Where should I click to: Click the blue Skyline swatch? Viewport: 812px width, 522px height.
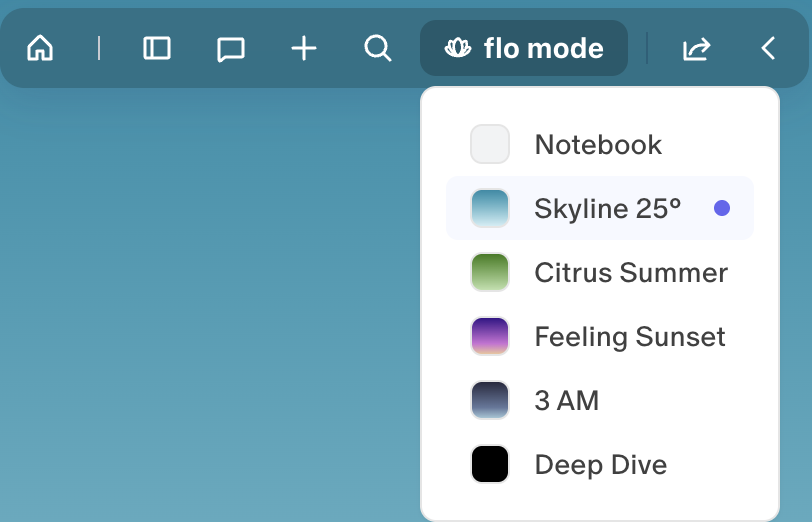pyautogui.click(x=490, y=208)
